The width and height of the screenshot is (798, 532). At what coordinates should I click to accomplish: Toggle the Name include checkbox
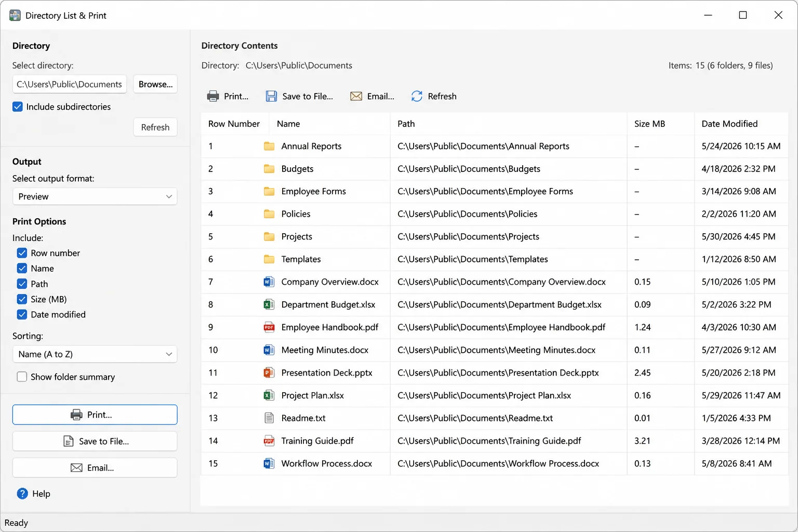(22, 268)
